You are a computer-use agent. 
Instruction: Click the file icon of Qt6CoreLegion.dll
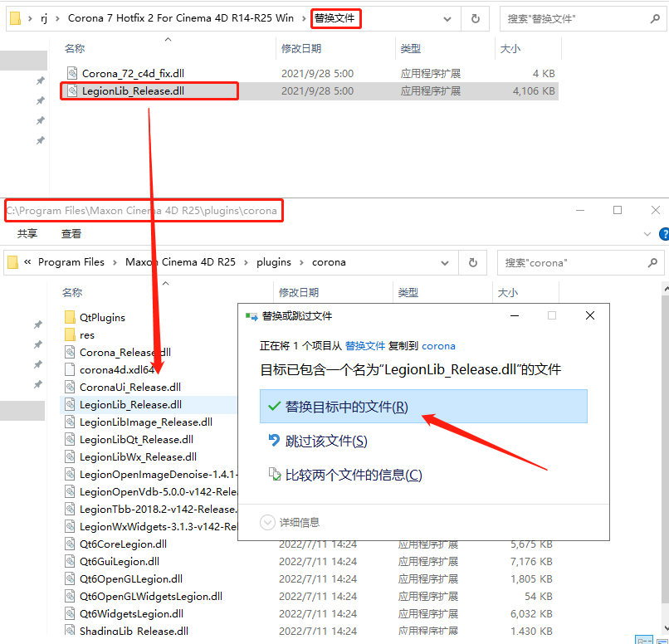coord(70,544)
